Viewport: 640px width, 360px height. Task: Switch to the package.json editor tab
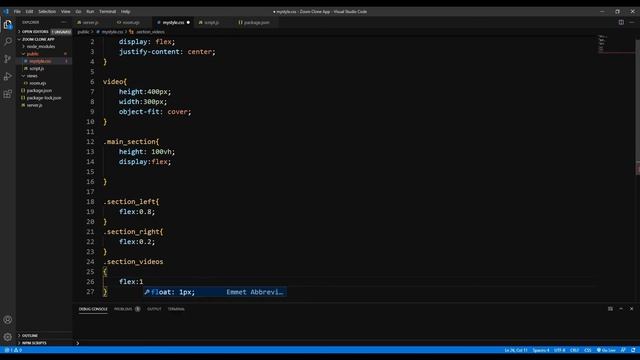(256, 22)
